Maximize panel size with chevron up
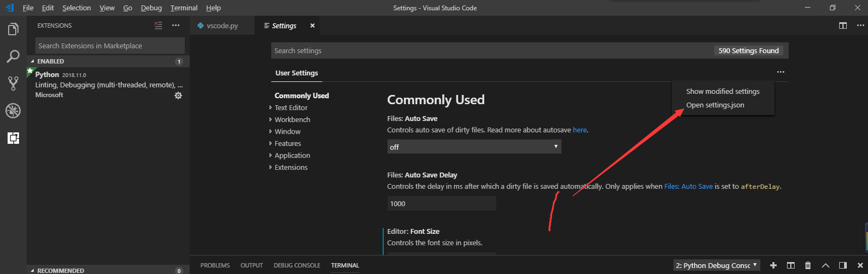The height and width of the screenshot is (274, 868). tap(826, 265)
